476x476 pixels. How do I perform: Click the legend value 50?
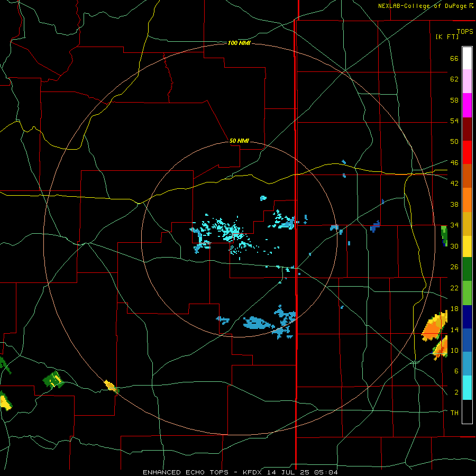454,141
